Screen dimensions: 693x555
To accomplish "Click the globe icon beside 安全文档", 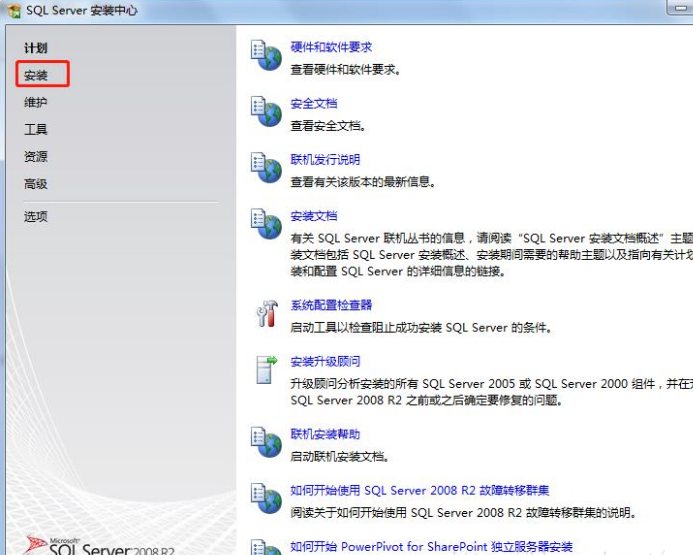I will pyautogui.click(x=266, y=111).
